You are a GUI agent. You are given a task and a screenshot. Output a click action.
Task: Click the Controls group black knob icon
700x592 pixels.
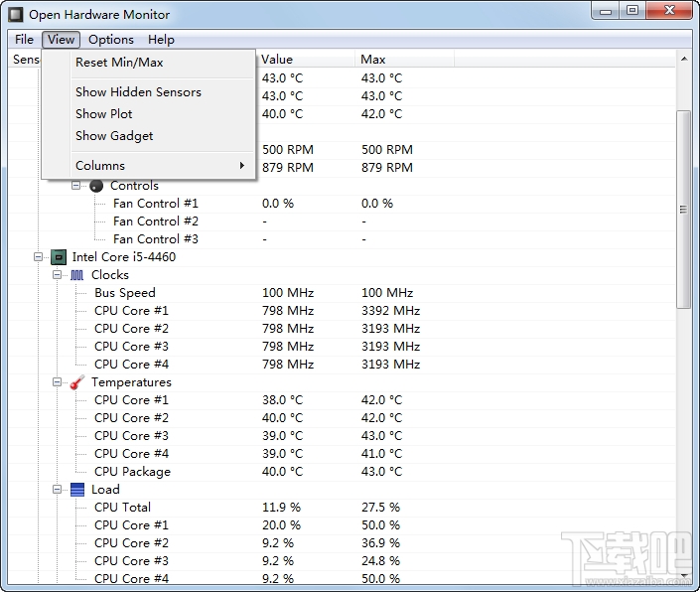96,186
